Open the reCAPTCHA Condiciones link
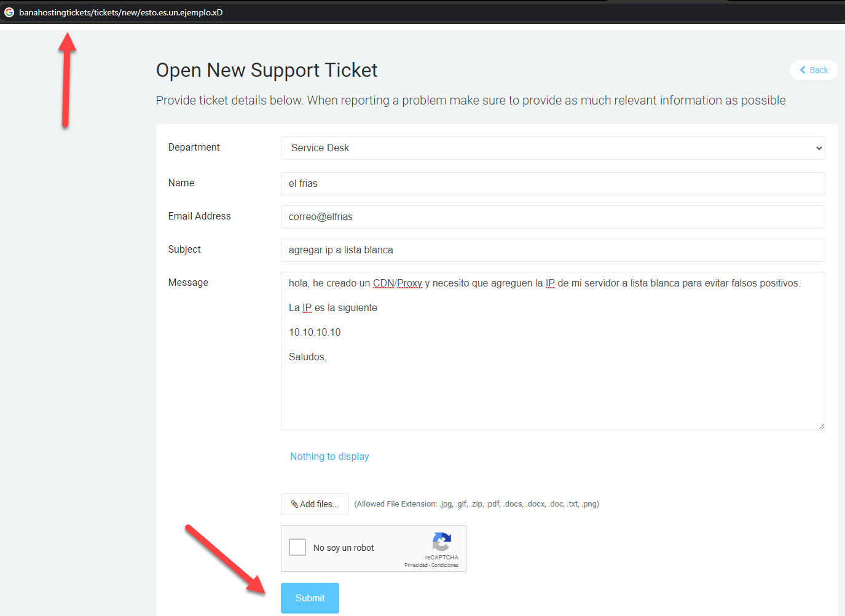 click(x=445, y=565)
